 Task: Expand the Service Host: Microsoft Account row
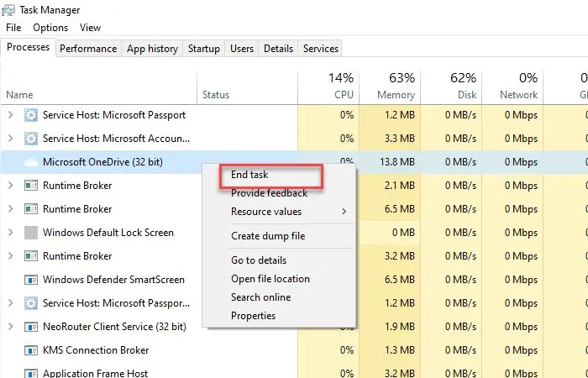11,139
